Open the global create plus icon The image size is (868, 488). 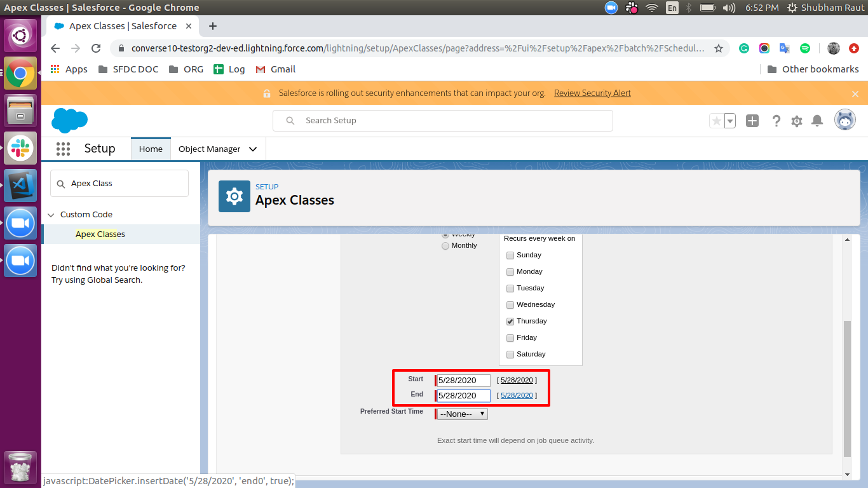click(752, 120)
